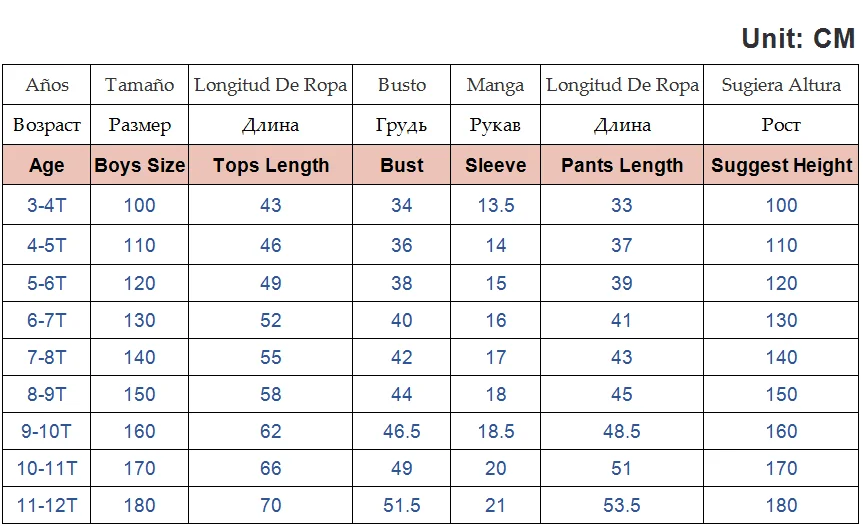863x526 pixels.
Task: Click the 'Boys Size' header cell
Action: pos(140,166)
